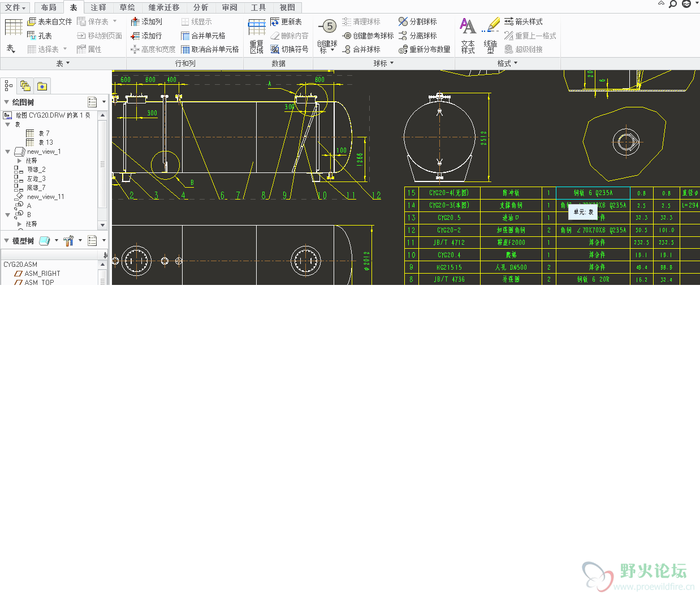700x597 pixels.
Task: Select the folder browser navigator tab icon
Action: pyautogui.click(x=25, y=86)
